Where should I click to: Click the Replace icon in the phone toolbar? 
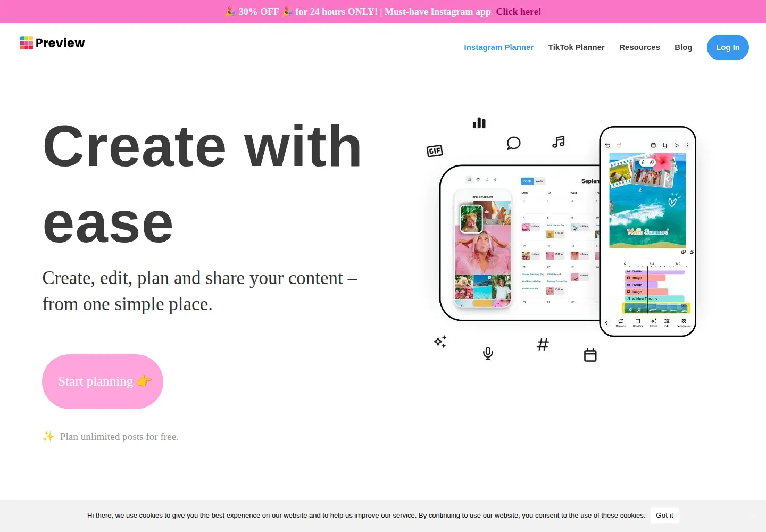621,322
